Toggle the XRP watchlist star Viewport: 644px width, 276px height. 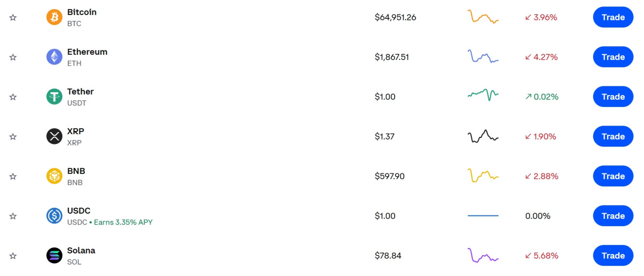[13, 137]
